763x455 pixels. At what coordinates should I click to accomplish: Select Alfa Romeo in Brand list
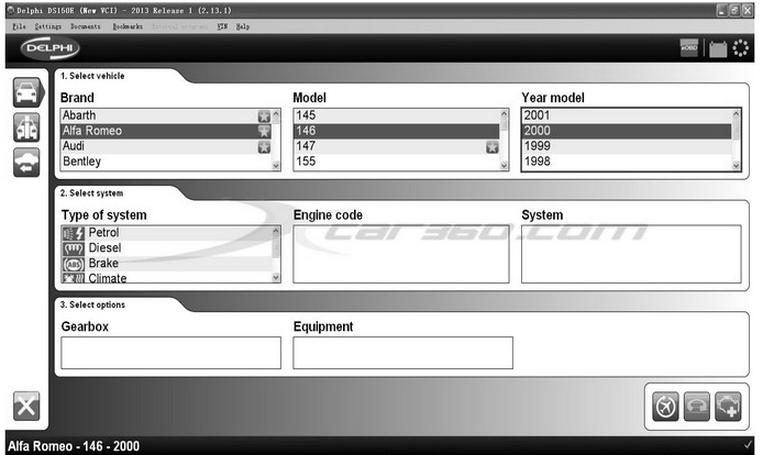tap(166, 131)
